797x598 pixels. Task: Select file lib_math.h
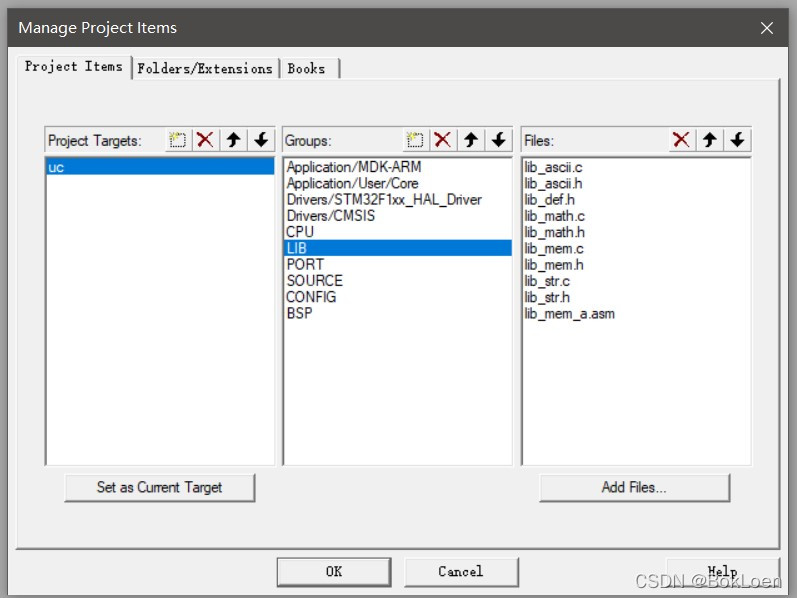(636, 232)
